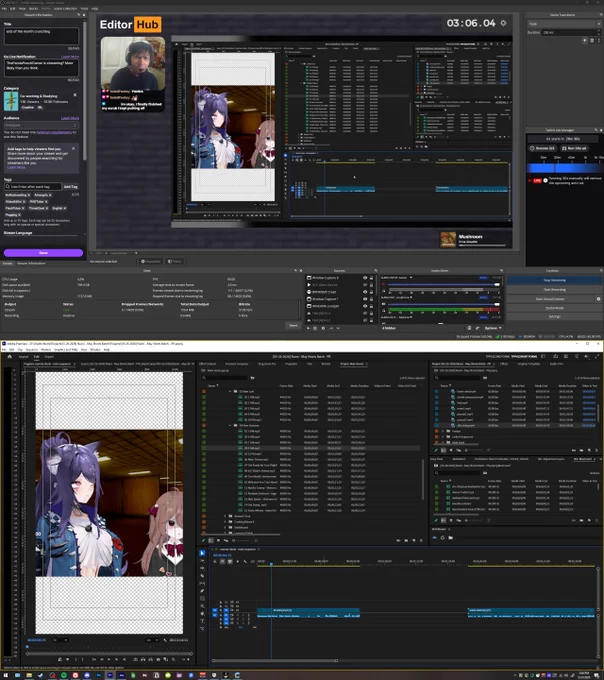The image size is (604, 680).
Task: Open playback resolution dropdown in Program monitor
Action: 151,640
